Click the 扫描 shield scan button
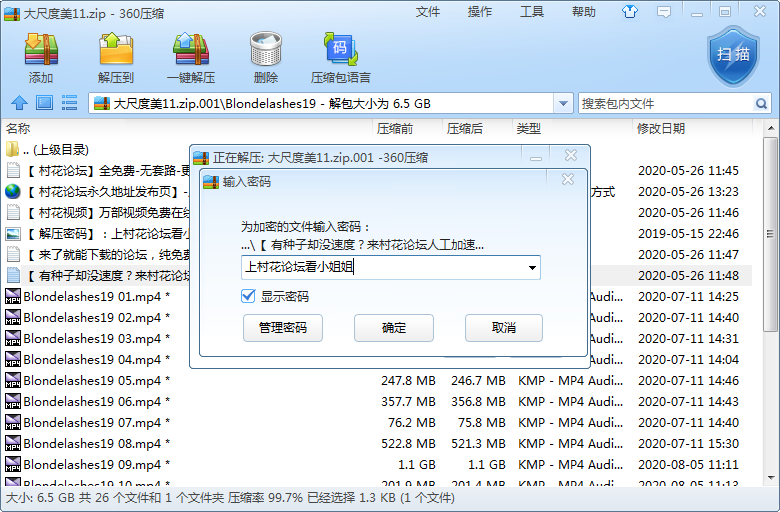780x512 pixels. point(733,56)
